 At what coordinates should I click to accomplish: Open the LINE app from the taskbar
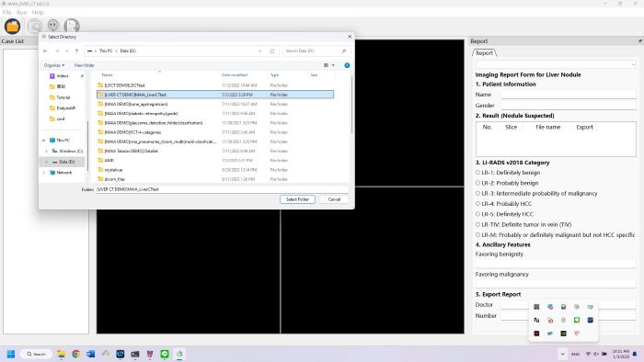[x=165, y=354]
